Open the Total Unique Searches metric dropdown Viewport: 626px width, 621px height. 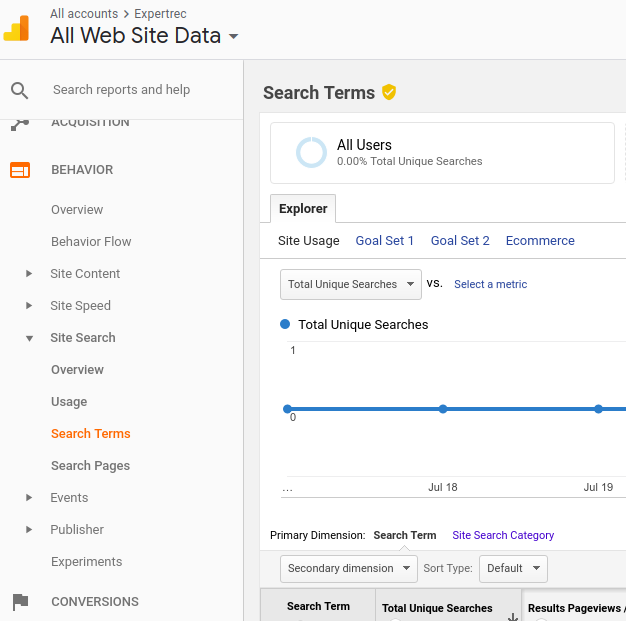351,284
